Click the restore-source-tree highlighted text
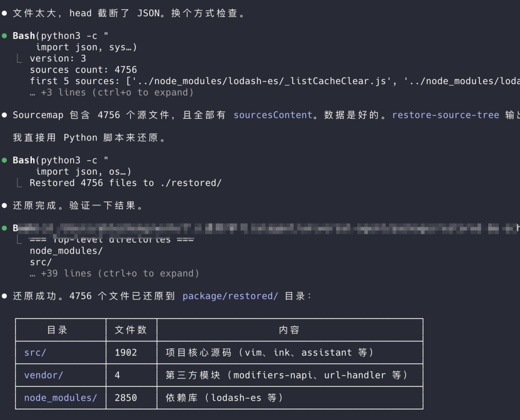This screenshot has height=420, width=520. coord(446,115)
